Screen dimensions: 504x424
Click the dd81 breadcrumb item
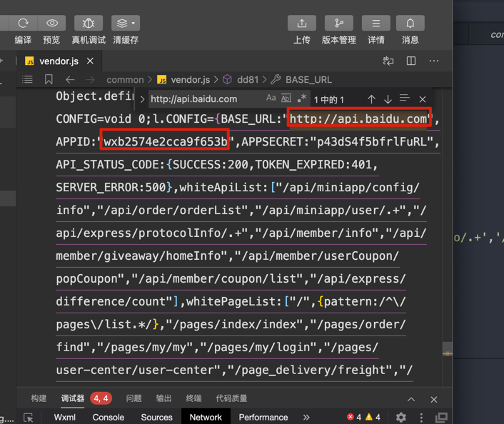click(241, 80)
